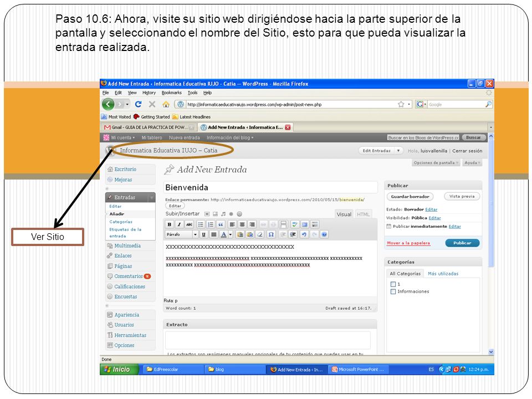Collapse the Entradas sidebar menu arrow

point(152,197)
